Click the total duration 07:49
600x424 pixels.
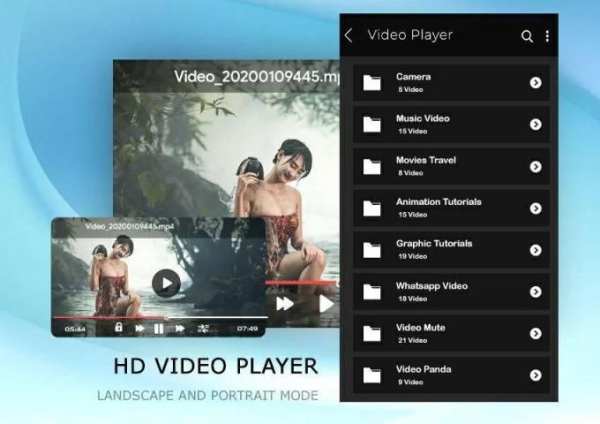pyautogui.click(x=247, y=329)
